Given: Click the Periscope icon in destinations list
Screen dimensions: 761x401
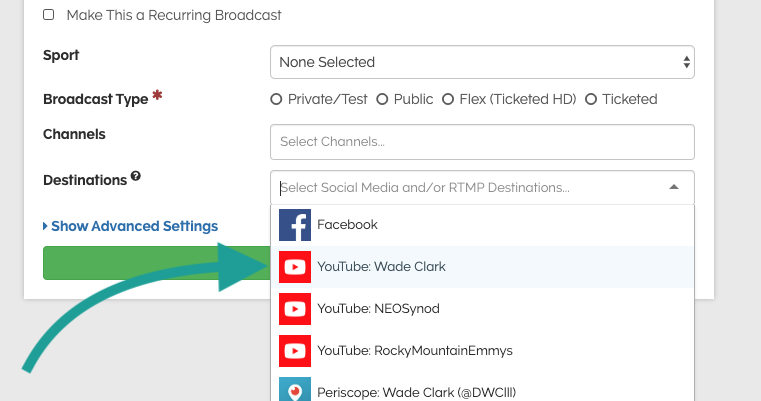Looking at the screenshot, I should coord(294,391).
